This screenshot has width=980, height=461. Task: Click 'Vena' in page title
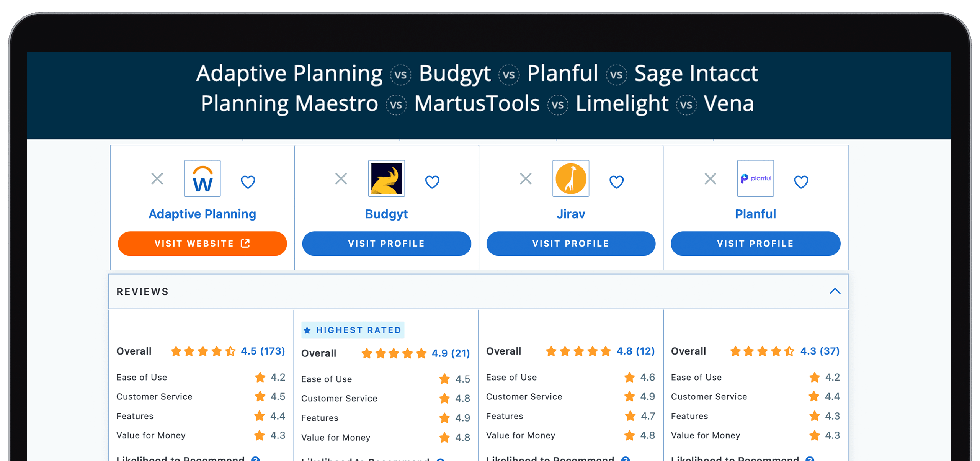[728, 103]
